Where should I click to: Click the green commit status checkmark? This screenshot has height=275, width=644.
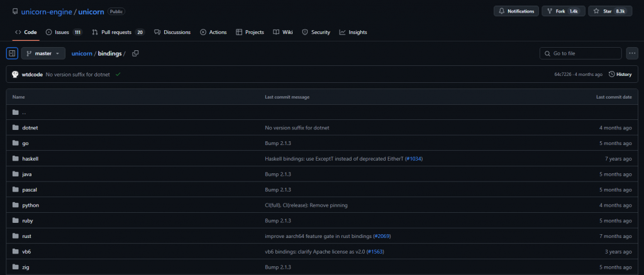[118, 74]
